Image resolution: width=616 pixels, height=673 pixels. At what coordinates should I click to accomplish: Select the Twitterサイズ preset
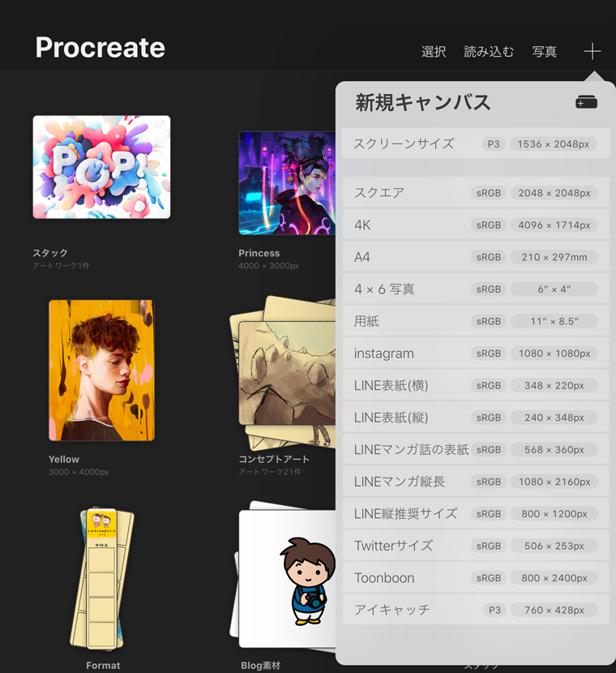click(476, 546)
